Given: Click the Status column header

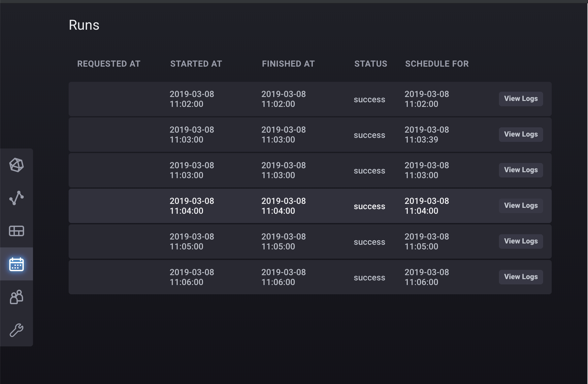Looking at the screenshot, I should tap(371, 64).
